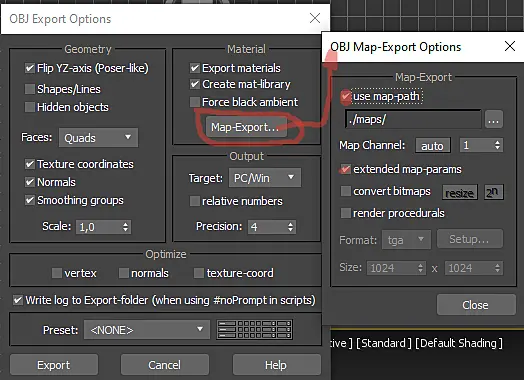Toggle Flip YZ-axis (Poser-like) checkbox
The width and height of the screenshot is (524, 380).
(30, 68)
